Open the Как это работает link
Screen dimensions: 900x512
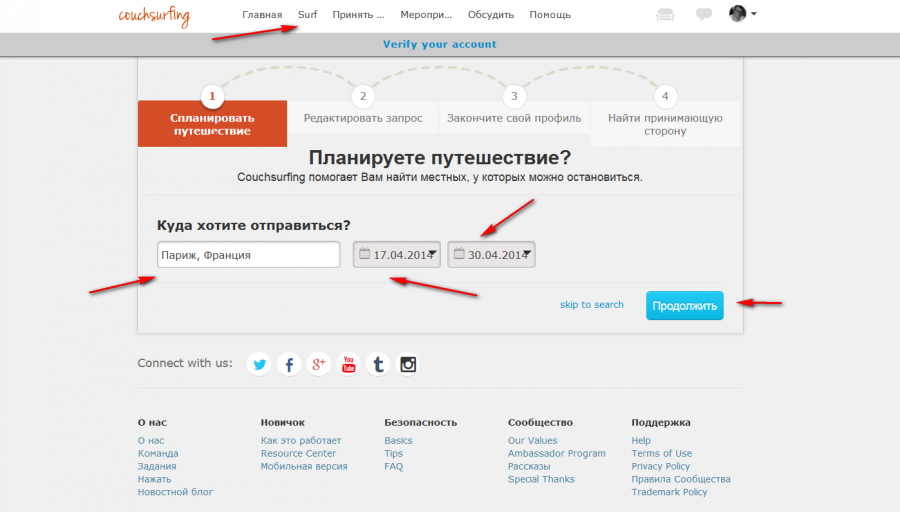pyautogui.click(x=301, y=440)
